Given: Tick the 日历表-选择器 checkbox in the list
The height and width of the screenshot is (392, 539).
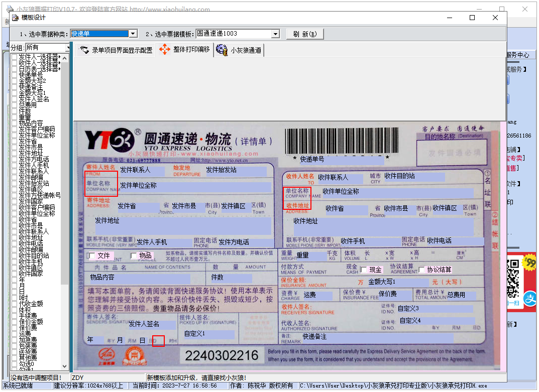Looking at the screenshot, I should click(15, 69).
